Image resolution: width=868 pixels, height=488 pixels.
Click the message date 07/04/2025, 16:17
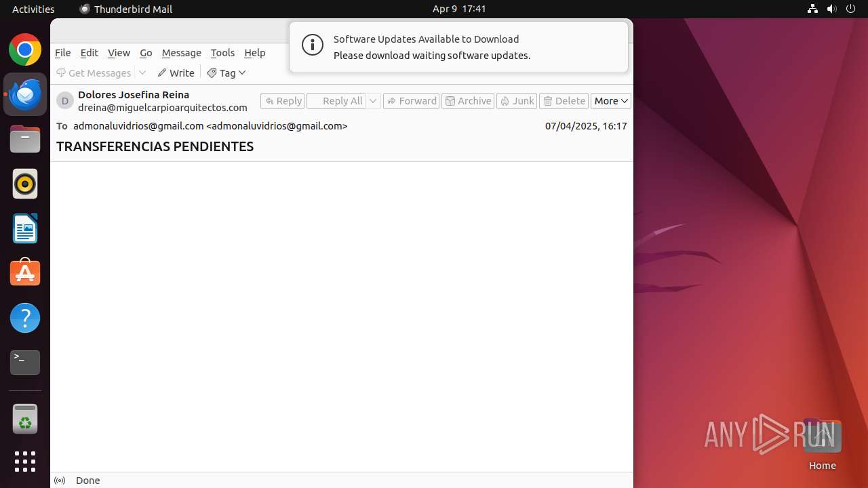[586, 126]
